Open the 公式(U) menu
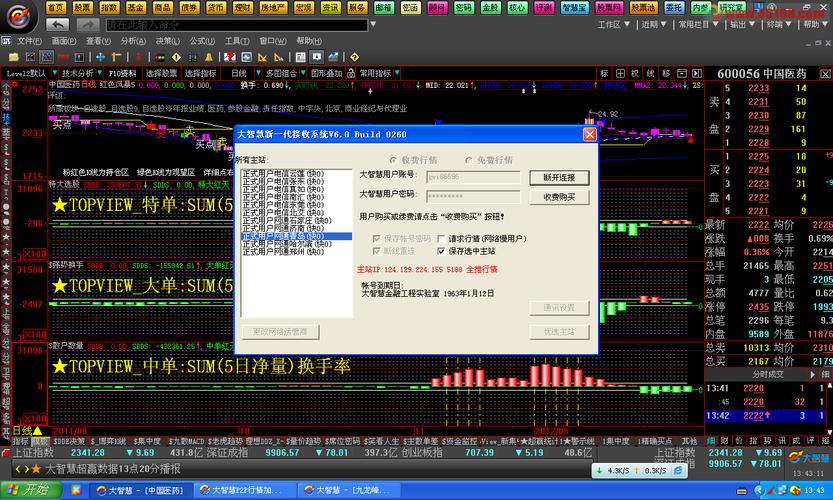 tap(202, 41)
